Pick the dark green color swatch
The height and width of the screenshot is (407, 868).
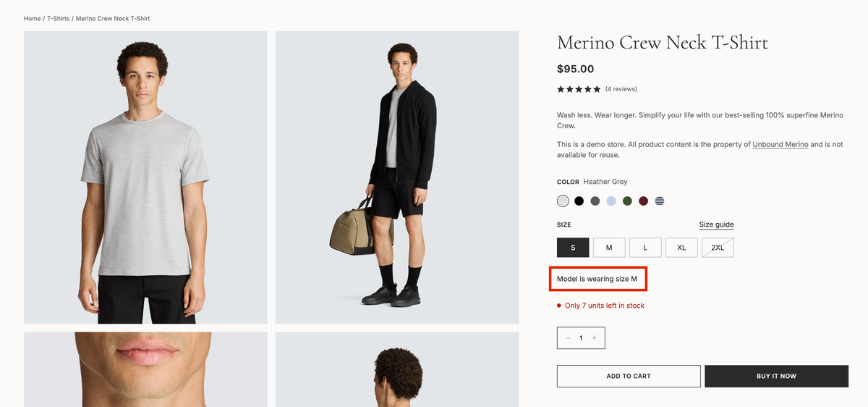627,201
